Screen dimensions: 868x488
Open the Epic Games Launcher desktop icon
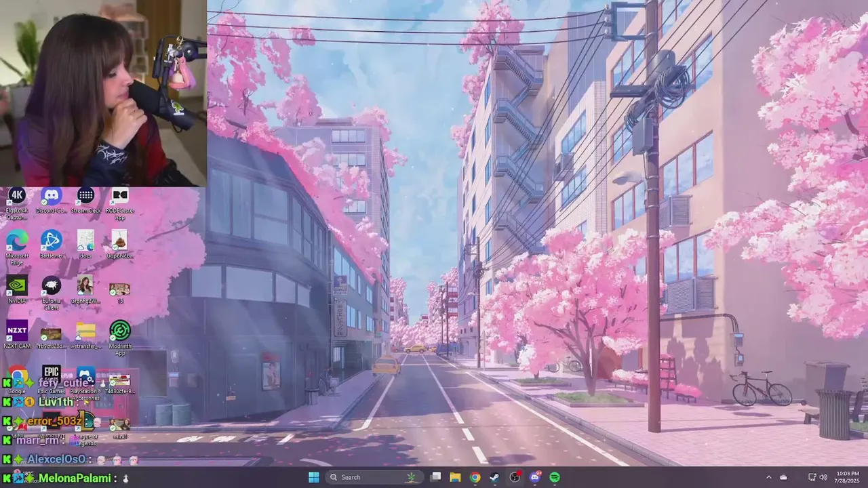pos(52,380)
